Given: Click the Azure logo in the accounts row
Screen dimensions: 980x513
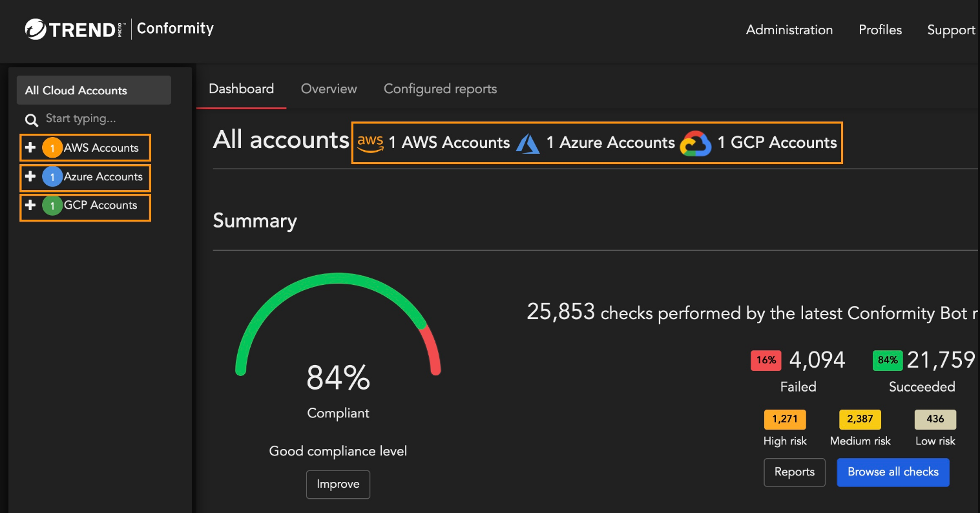Looking at the screenshot, I should (528, 143).
